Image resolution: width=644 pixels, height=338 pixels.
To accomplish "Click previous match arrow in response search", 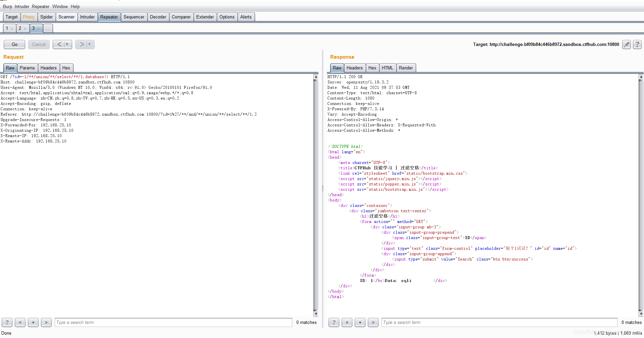I will (347, 322).
